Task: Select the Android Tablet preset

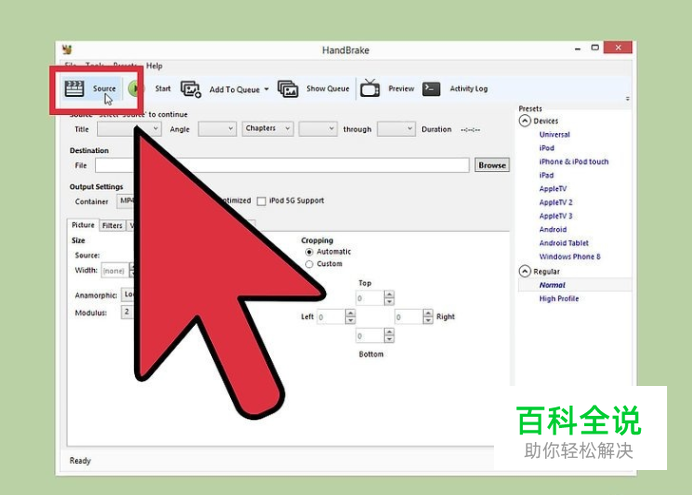Action: pyautogui.click(x=564, y=243)
